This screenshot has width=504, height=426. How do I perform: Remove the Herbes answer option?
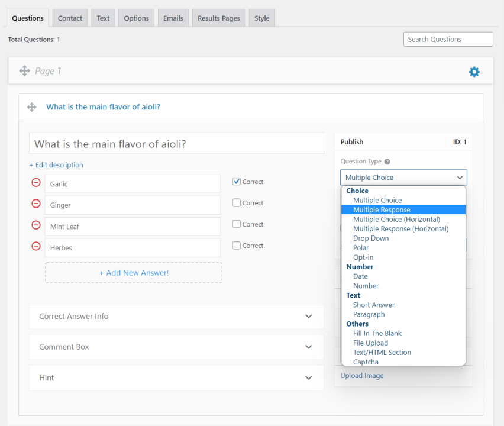coord(35,246)
